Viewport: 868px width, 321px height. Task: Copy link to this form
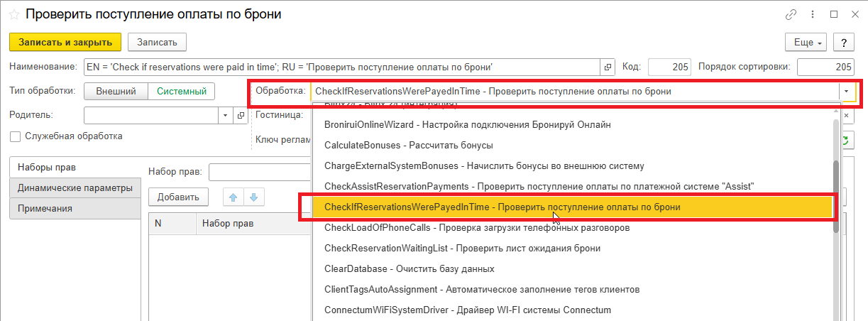[791, 14]
